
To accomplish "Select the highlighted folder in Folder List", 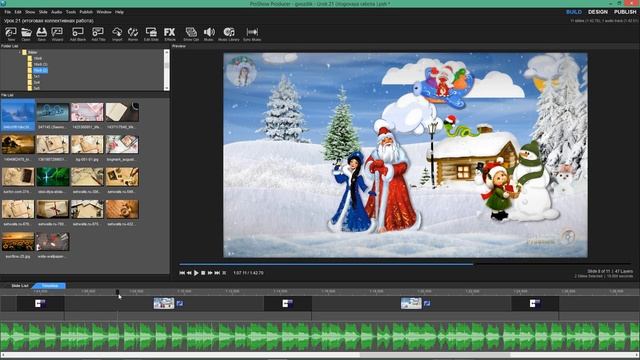I will (40, 70).
